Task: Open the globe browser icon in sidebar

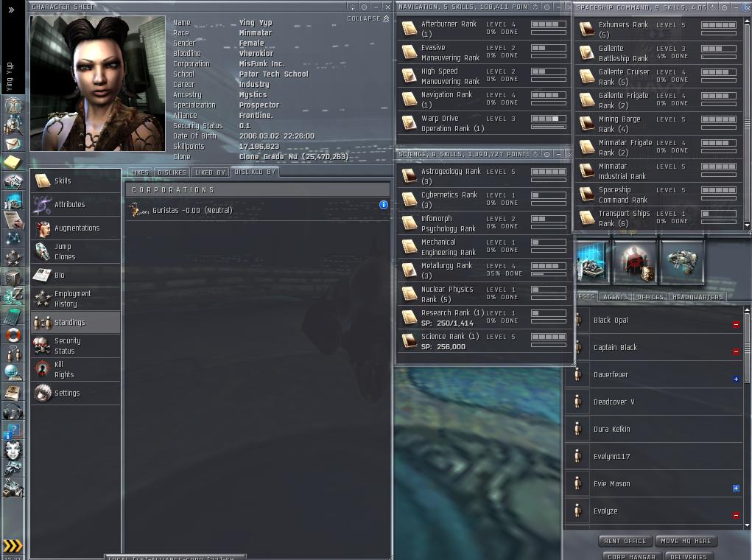Action: pyautogui.click(x=13, y=373)
